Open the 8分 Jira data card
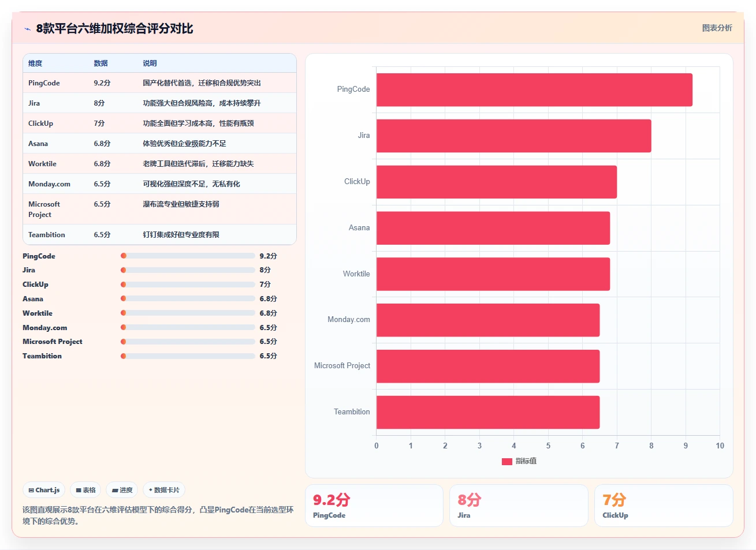756x550 pixels. coord(519,506)
